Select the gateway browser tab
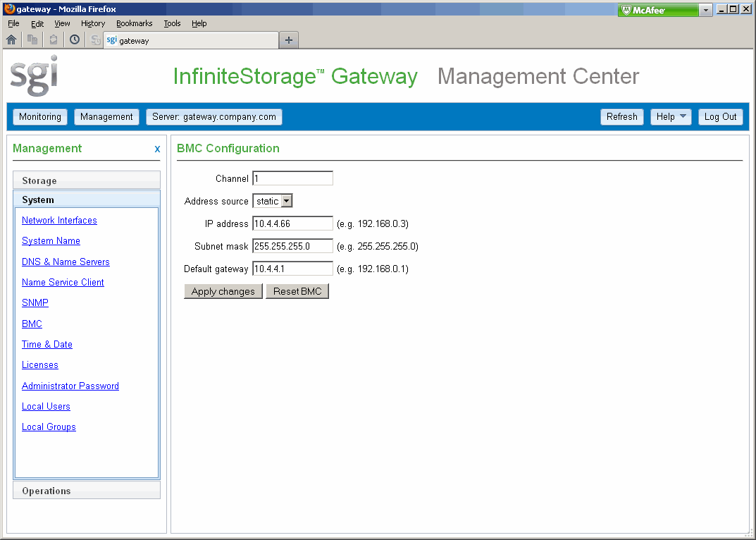Image resolution: width=756 pixels, height=540 pixels. point(192,41)
